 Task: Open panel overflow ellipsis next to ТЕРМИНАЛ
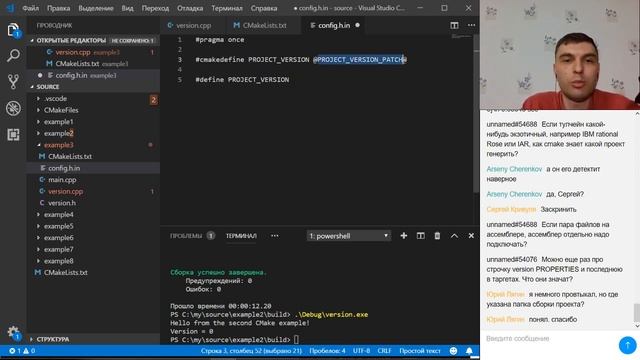(x=275, y=236)
